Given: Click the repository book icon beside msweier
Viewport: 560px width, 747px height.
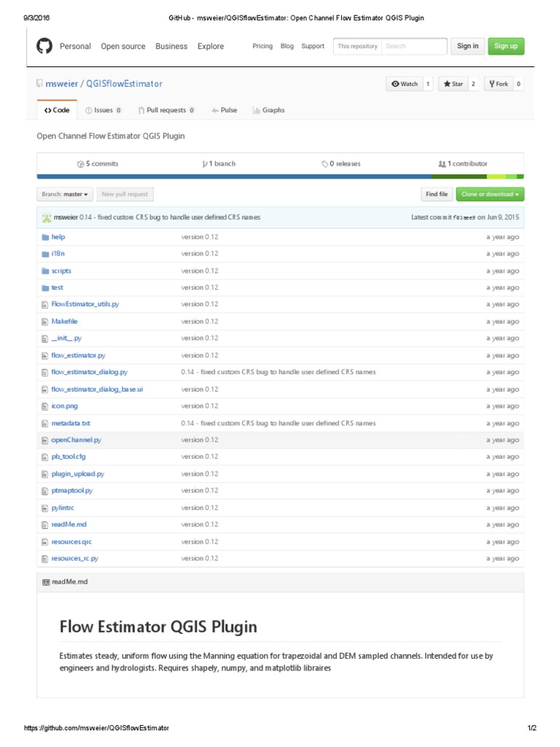Looking at the screenshot, I should coord(39,83).
